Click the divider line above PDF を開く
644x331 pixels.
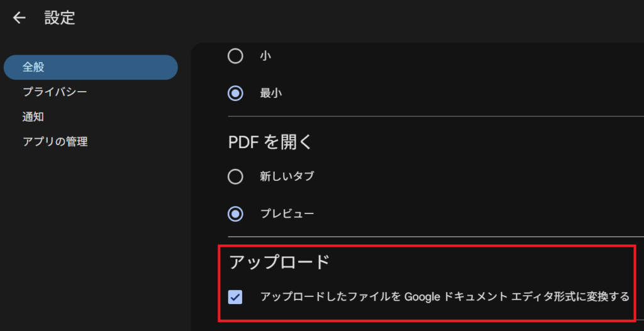click(434, 117)
